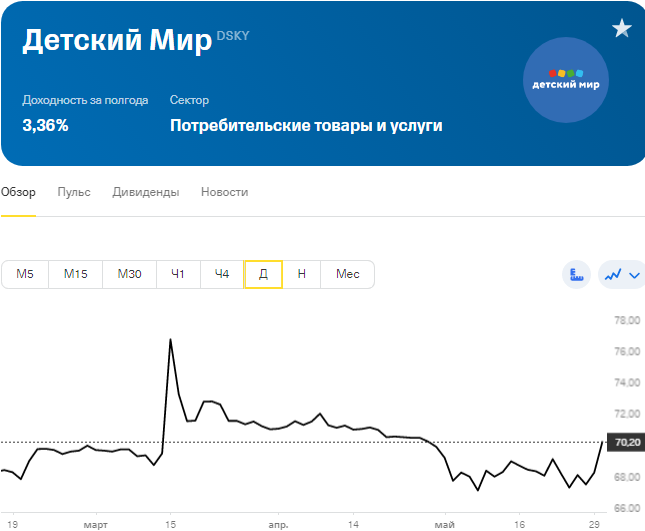Select the Ч4 four-hour timeframe
This screenshot has height=531, width=645.
point(222,274)
